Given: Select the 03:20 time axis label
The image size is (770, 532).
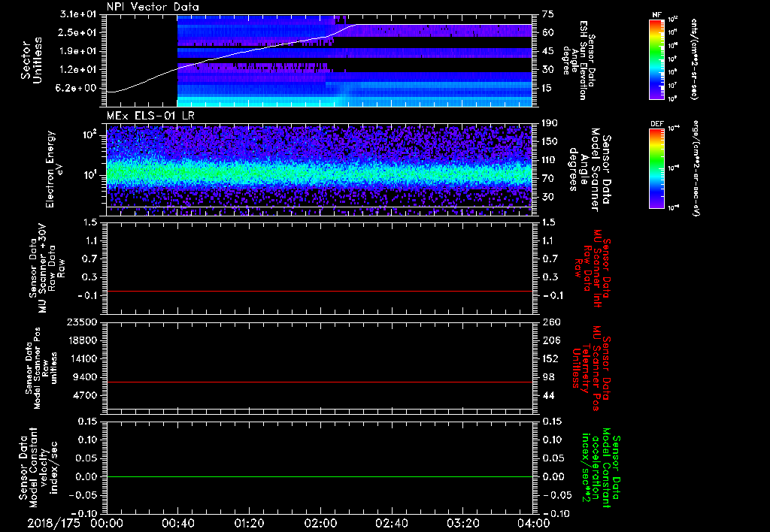Looking at the screenshot, I should (x=462, y=522).
